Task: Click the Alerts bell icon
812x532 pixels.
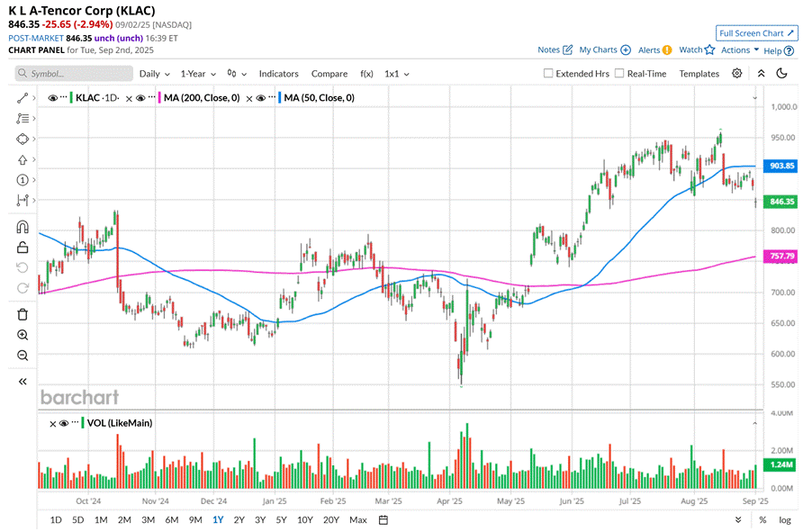Action: [x=667, y=50]
